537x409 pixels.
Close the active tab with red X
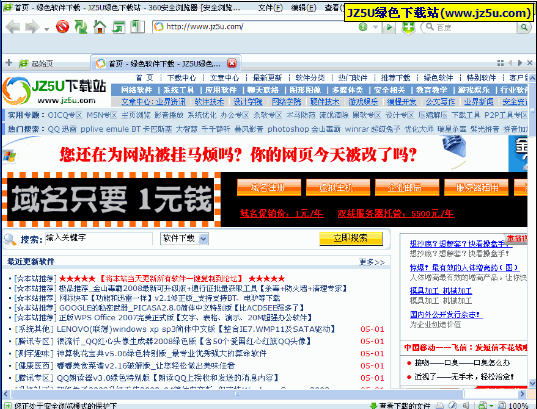[232, 63]
